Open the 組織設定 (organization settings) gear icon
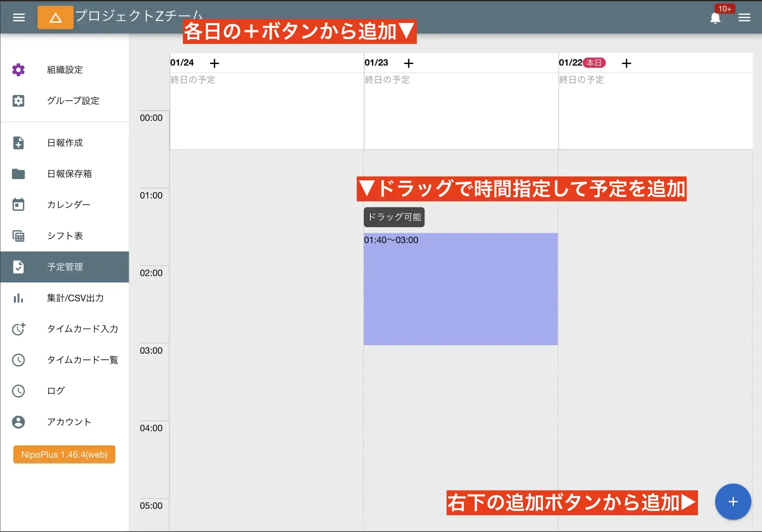The width and height of the screenshot is (762, 532). [18, 70]
